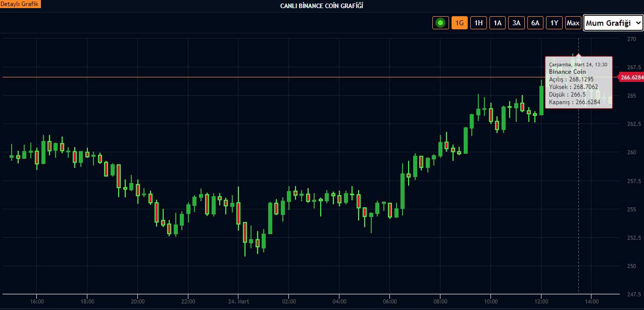
Task: Click the Yüksek : 268.7062 value
Action: pyautogui.click(x=573, y=87)
